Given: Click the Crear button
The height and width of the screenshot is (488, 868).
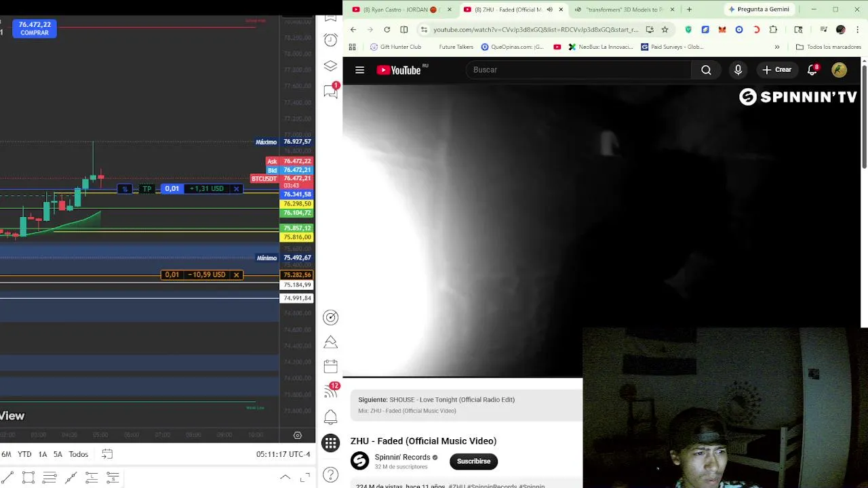Looking at the screenshot, I should point(777,70).
